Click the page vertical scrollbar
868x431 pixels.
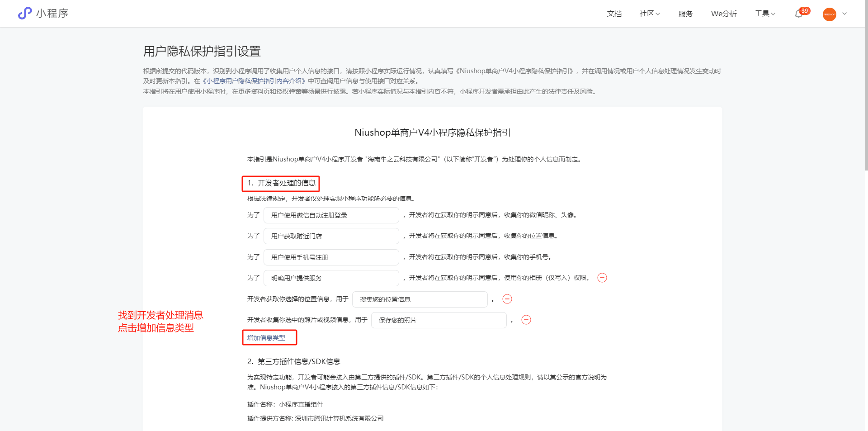click(866, 90)
